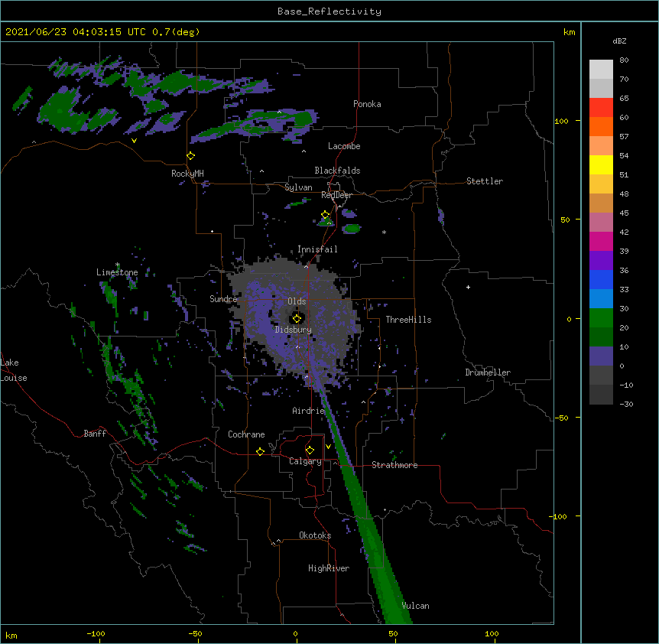The width and height of the screenshot is (659, 644).
Task: Click the Calgary label
Action: (x=305, y=461)
